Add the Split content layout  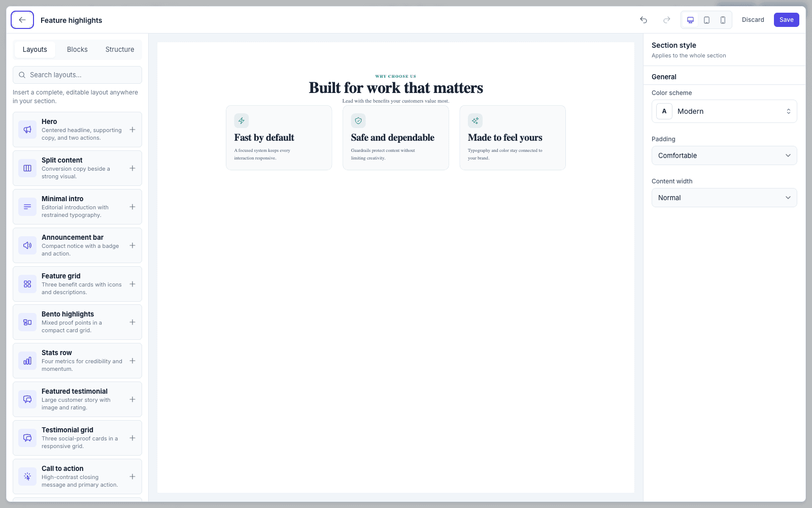(132, 168)
